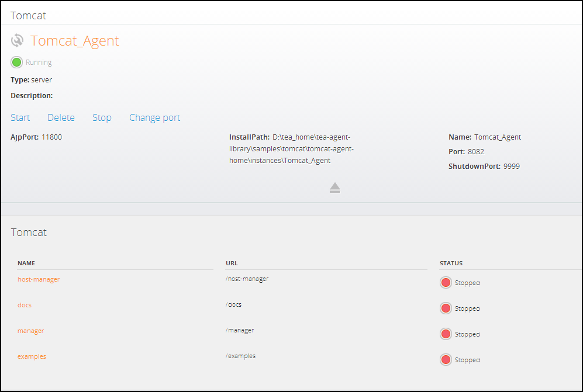
Task: Click the Stopped text in examples row
Action: [x=467, y=360]
